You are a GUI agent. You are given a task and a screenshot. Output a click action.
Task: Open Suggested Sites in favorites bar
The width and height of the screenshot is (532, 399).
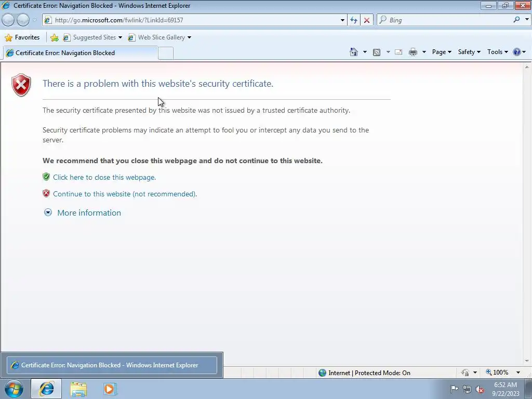point(92,37)
